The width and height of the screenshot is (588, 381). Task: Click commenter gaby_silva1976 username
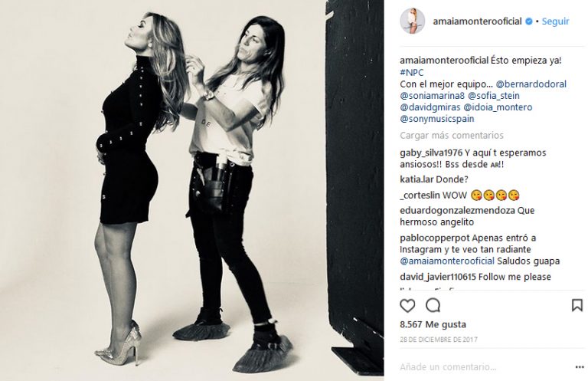(431, 153)
